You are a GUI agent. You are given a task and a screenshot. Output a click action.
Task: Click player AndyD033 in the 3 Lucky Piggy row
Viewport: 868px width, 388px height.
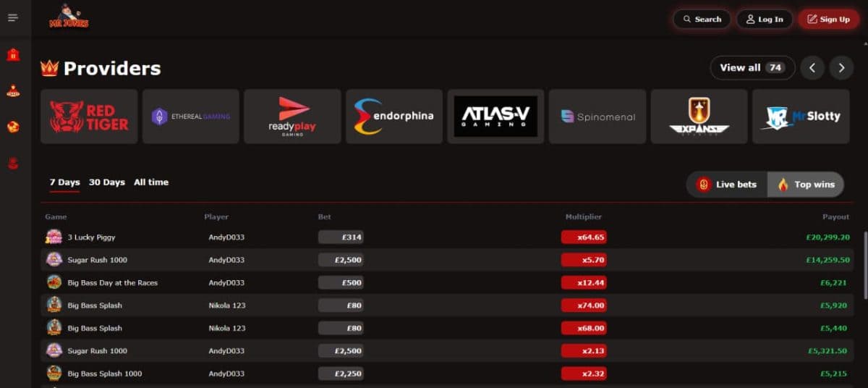[226, 237]
